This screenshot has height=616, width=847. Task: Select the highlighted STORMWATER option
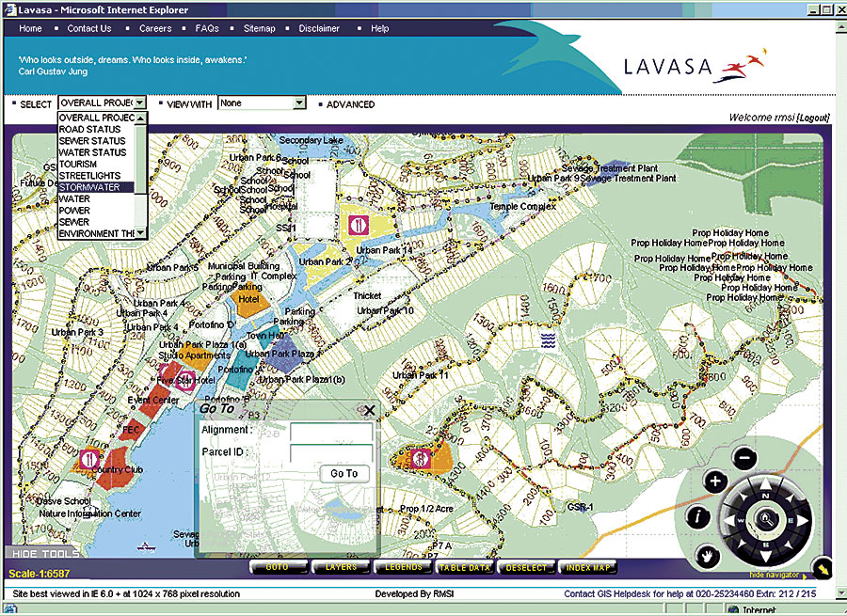[97, 187]
